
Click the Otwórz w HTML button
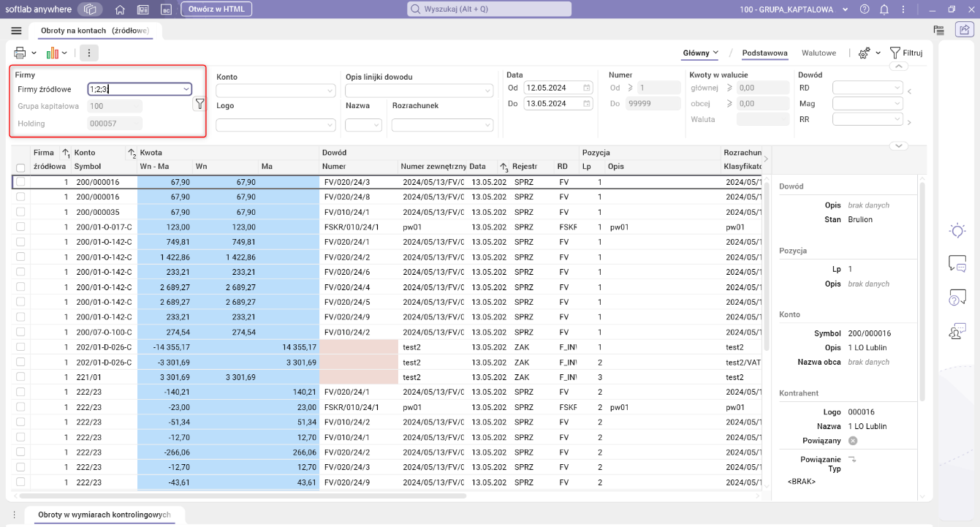pos(216,9)
